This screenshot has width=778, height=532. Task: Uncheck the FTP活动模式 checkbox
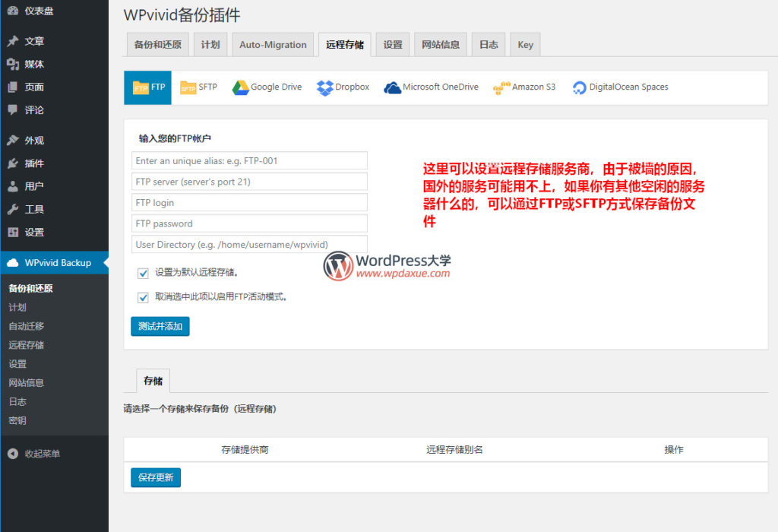pos(143,297)
